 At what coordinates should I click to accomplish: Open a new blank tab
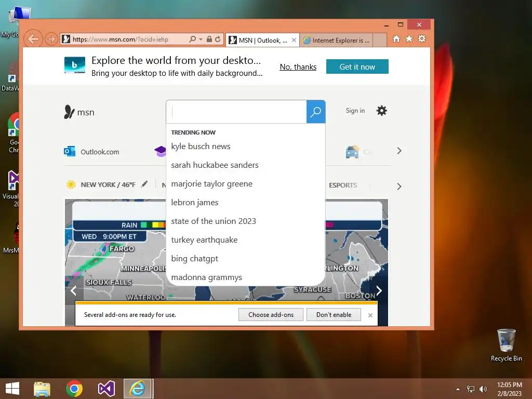coord(380,41)
